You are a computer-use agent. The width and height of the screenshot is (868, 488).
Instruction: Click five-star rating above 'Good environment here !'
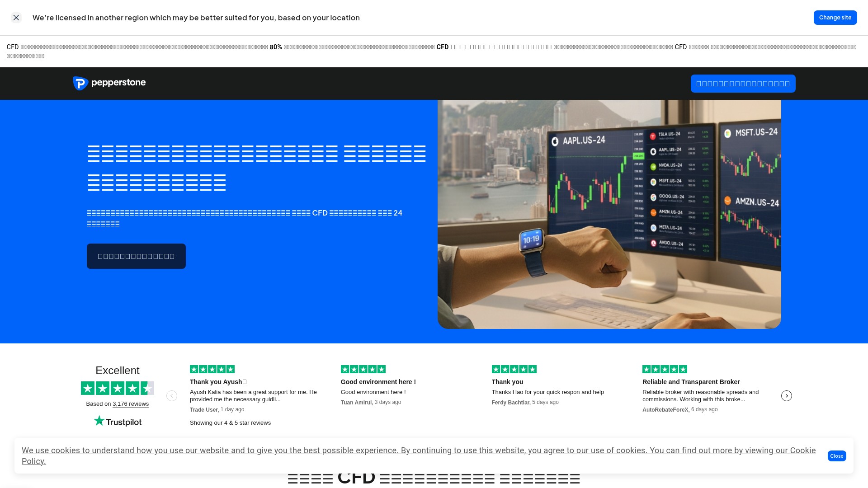coord(363,369)
